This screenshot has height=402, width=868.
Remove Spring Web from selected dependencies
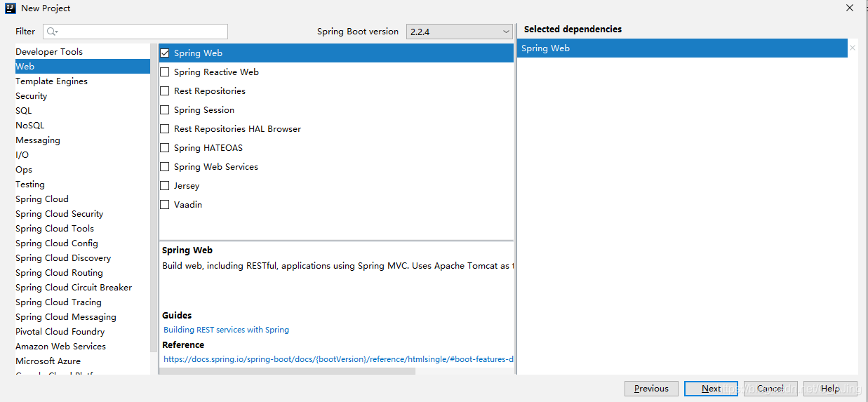point(853,48)
